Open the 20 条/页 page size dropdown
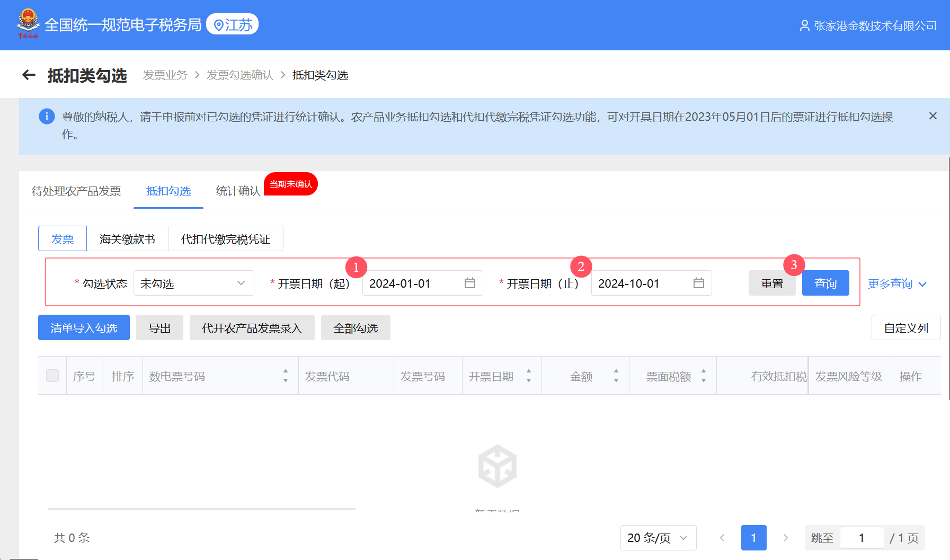This screenshot has height=560, width=950. coord(659,538)
